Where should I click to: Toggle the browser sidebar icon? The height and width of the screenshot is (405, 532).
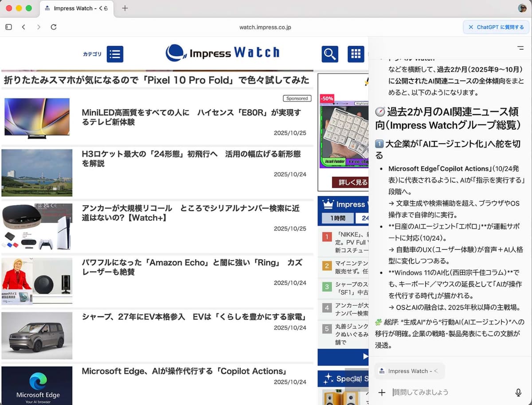(8, 27)
